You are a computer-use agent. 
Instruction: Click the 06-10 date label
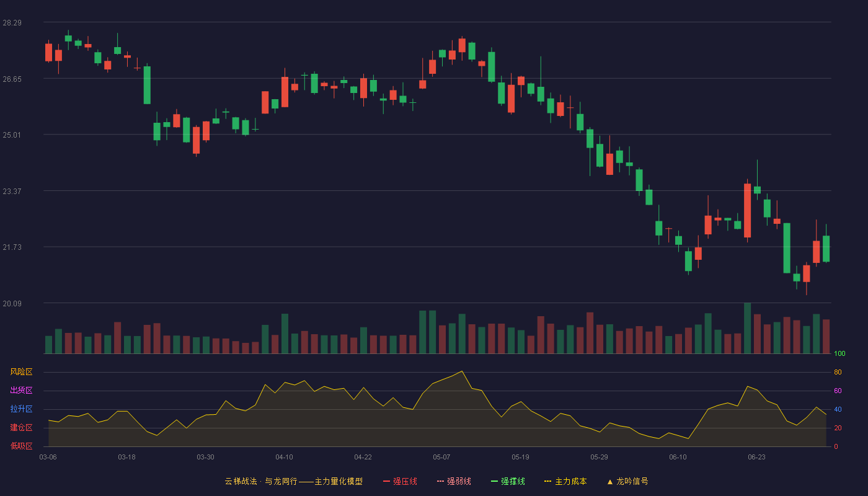(678, 457)
